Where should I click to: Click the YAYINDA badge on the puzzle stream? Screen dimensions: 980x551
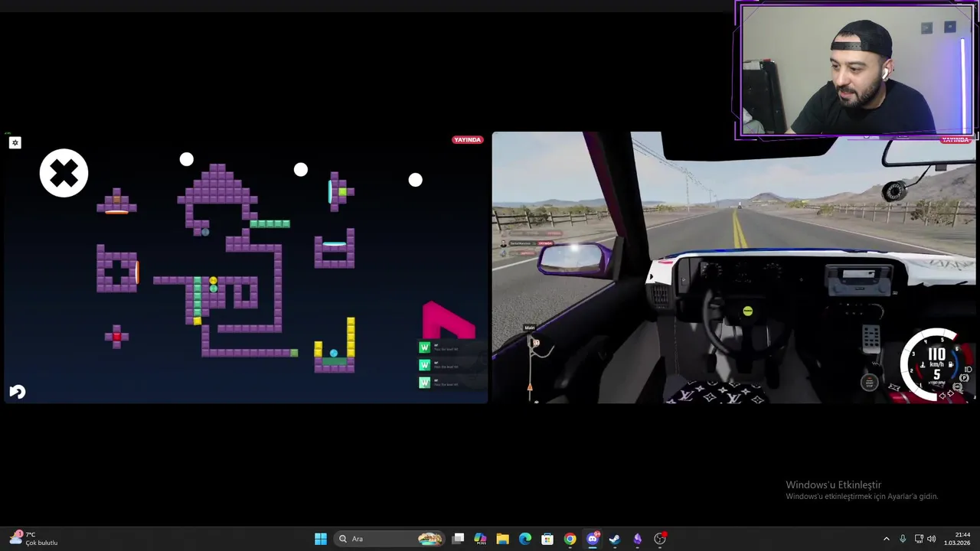pos(467,140)
